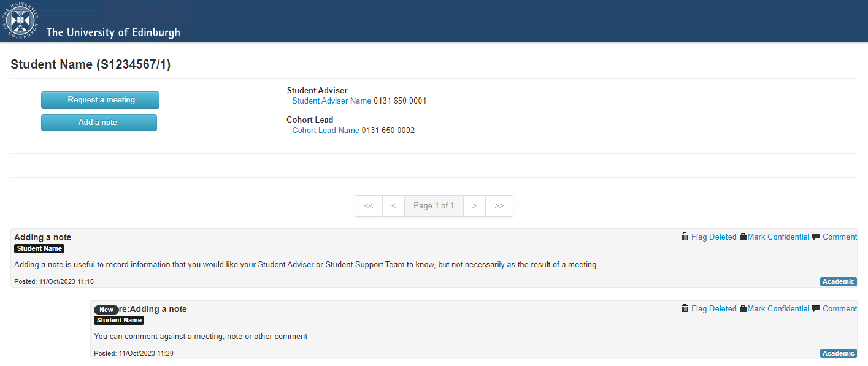Click the New badge on the reply

click(x=106, y=310)
